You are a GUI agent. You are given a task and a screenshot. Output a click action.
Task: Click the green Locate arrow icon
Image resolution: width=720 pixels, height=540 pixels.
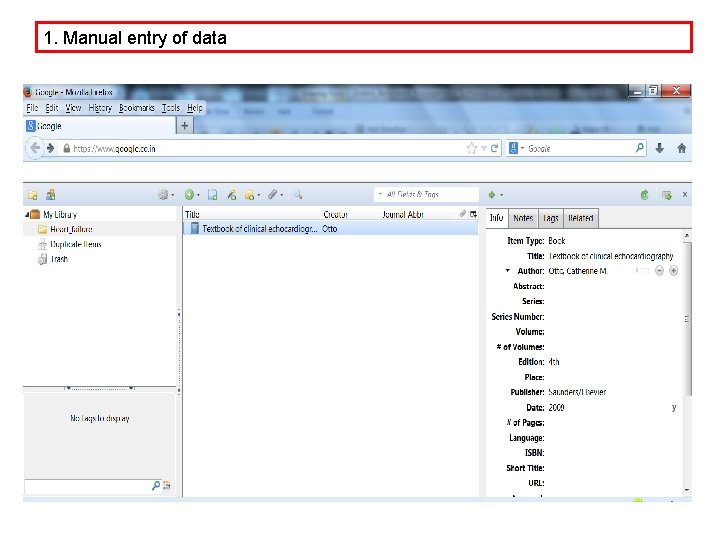492,195
